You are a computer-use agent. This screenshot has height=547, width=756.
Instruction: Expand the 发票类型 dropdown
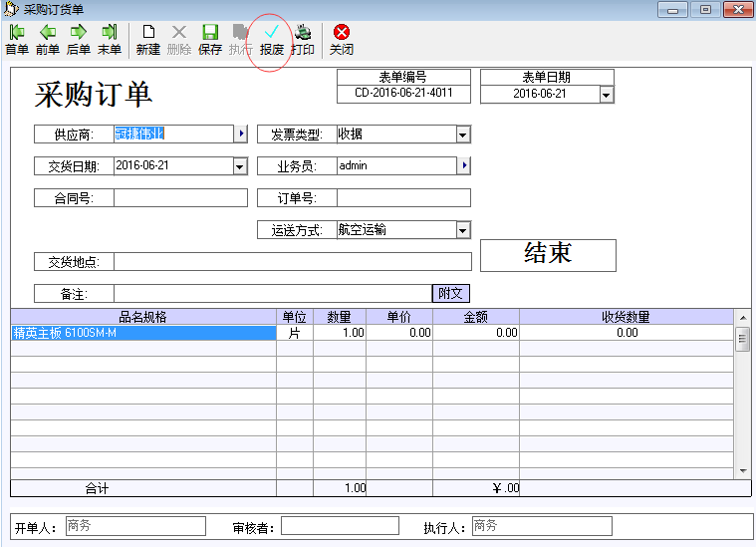pos(463,135)
